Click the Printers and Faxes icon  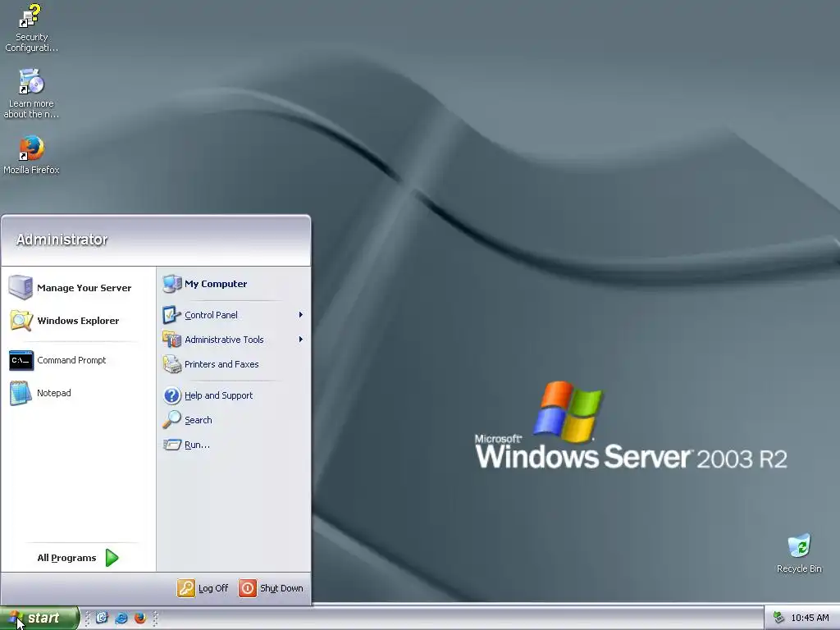[x=172, y=363]
